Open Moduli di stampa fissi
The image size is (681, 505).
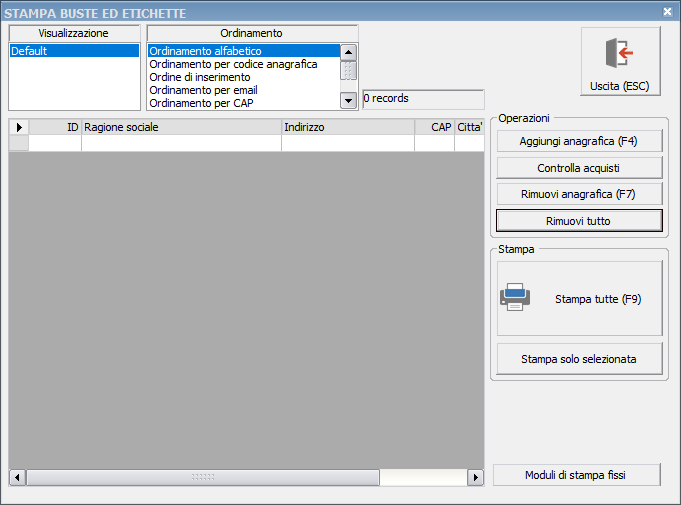(x=576, y=475)
